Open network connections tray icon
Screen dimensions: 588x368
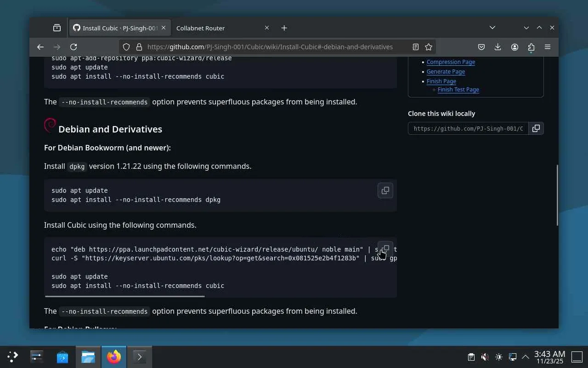tap(513, 357)
